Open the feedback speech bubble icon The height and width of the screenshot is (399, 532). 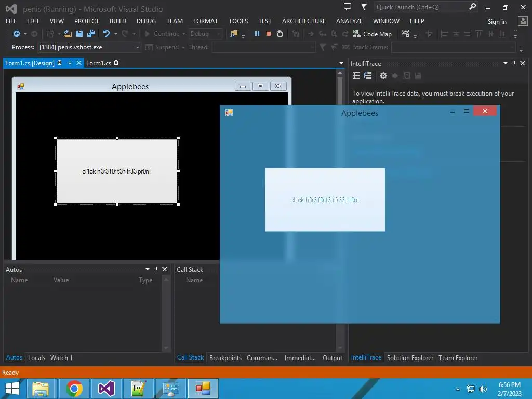[348, 7]
